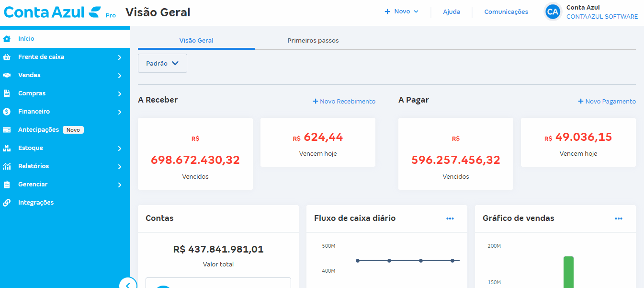Open the Ajuda help link
Screen dimensions: 644x288
click(x=452, y=12)
